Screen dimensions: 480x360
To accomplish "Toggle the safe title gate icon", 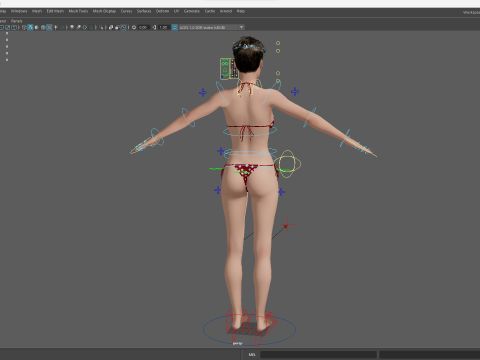I will [x=14, y=27].
